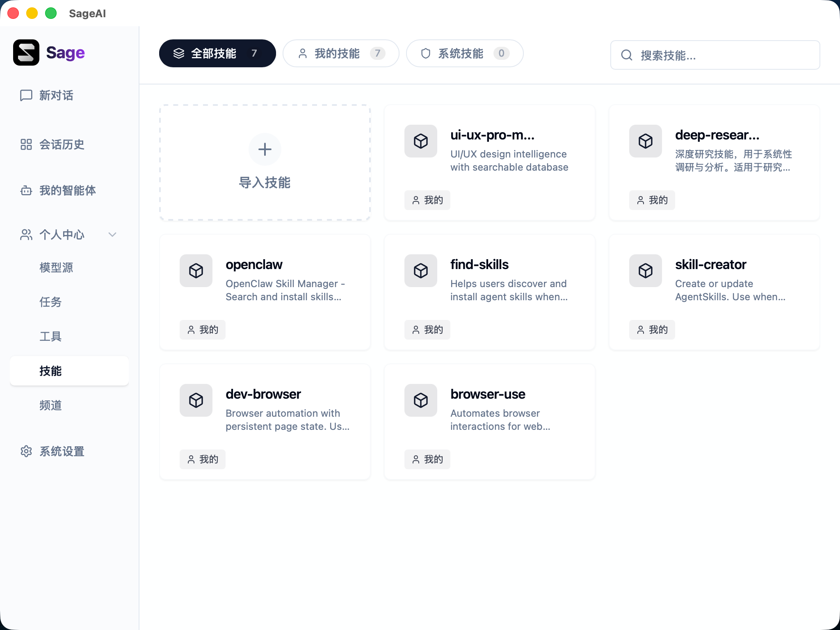Click the plus icon to import skill

click(x=265, y=149)
